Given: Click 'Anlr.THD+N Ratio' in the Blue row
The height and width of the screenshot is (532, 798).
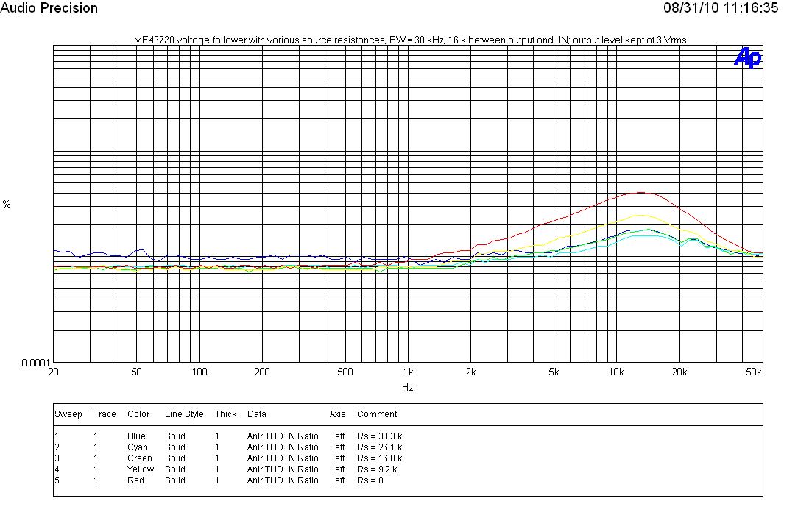Looking at the screenshot, I should (x=283, y=436).
